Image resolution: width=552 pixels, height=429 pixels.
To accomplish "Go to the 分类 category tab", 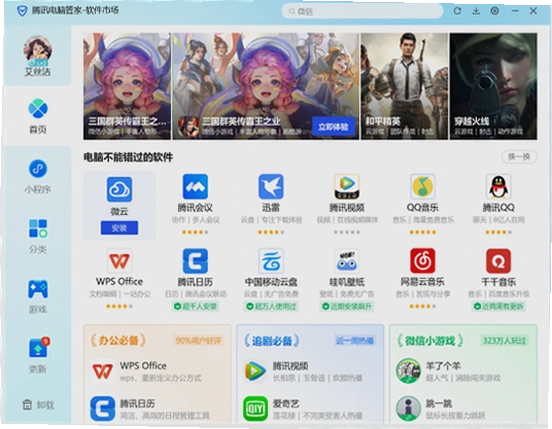I will [38, 236].
